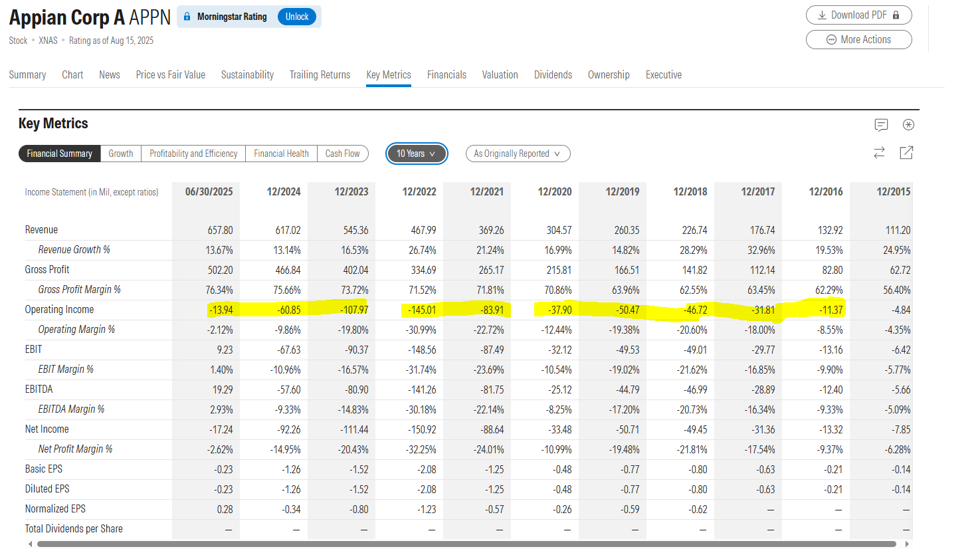Open the Chart tab

click(72, 74)
